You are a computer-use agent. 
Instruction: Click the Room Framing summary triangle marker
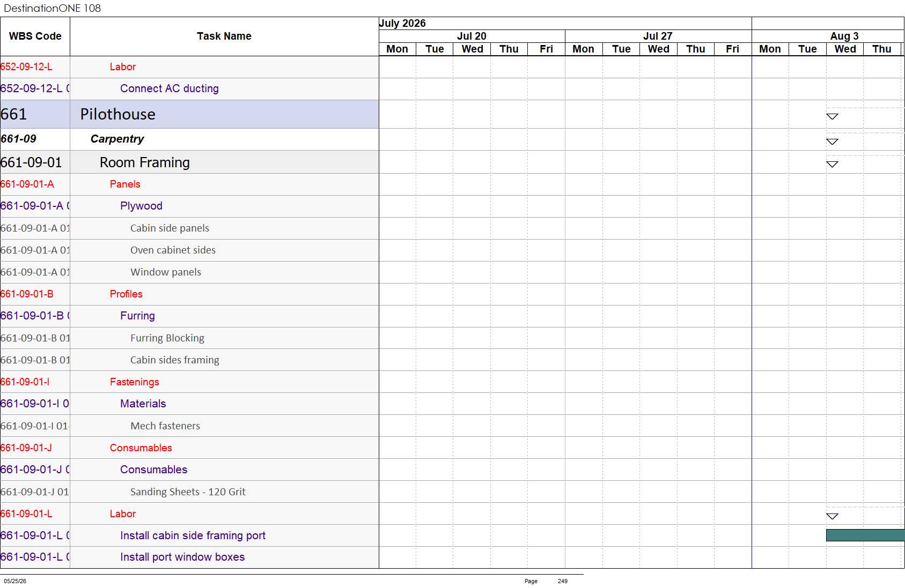832,164
